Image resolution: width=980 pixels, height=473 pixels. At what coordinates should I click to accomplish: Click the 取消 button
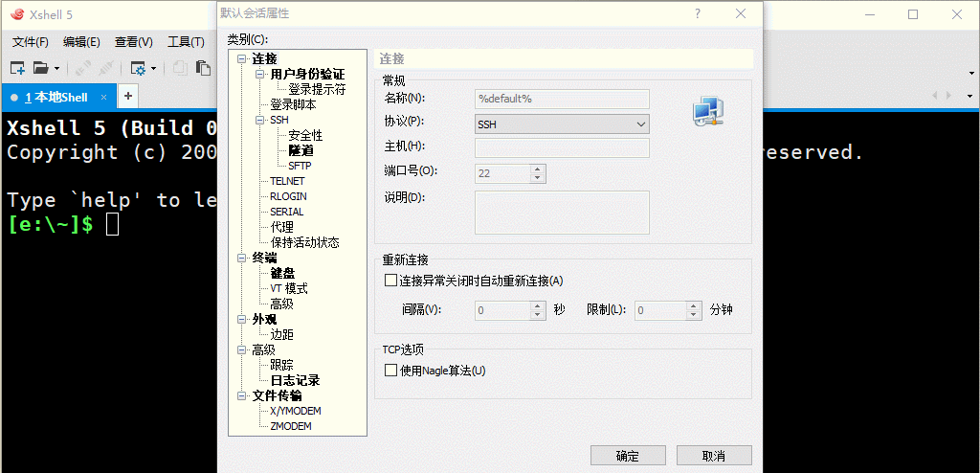point(714,456)
